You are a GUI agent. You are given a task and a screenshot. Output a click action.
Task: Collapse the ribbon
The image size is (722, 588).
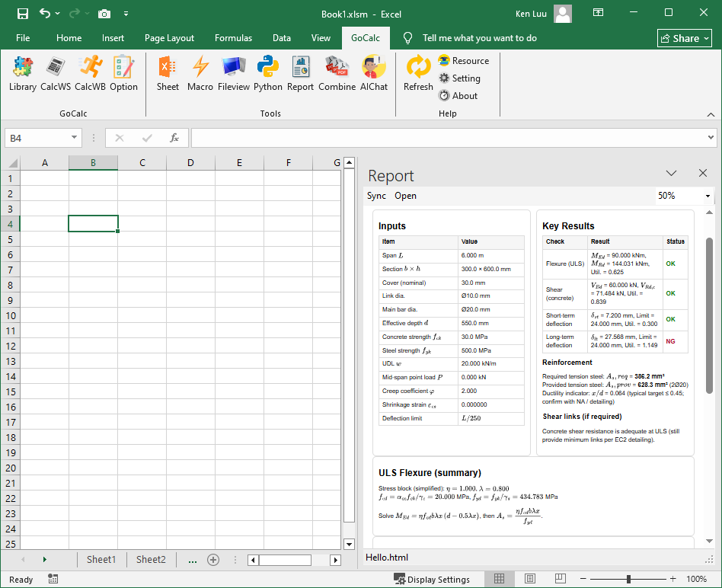pos(711,114)
